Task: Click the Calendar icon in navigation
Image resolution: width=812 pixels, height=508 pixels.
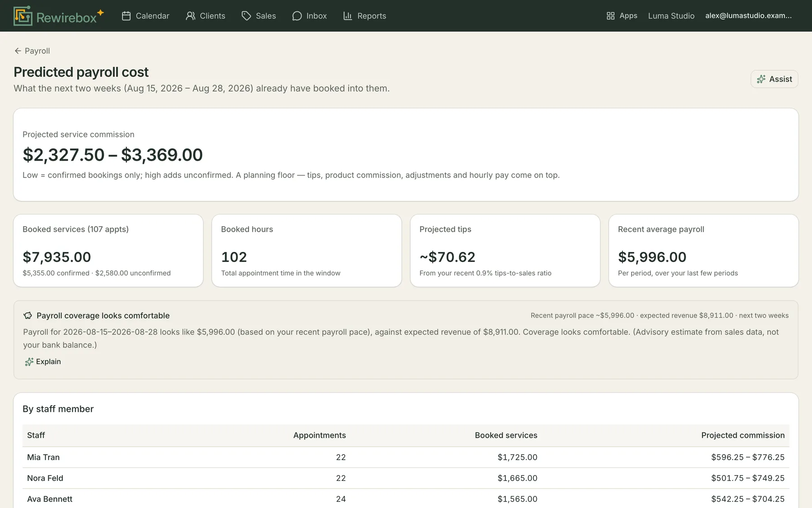Action: (126, 16)
